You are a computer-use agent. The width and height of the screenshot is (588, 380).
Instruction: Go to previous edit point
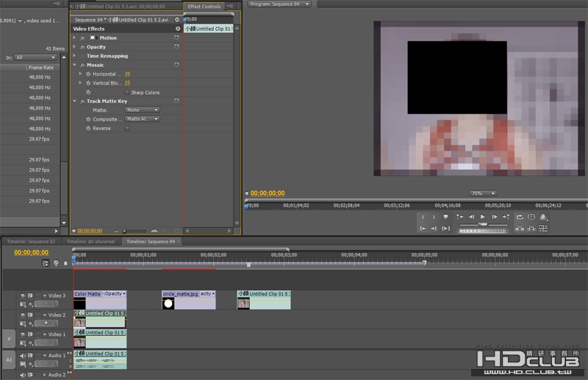pos(460,217)
